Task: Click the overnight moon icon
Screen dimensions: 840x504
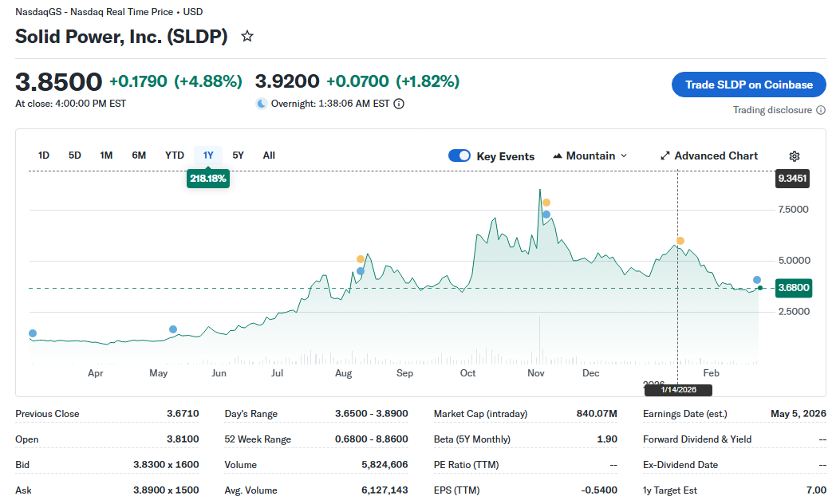Action: click(x=262, y=104)
